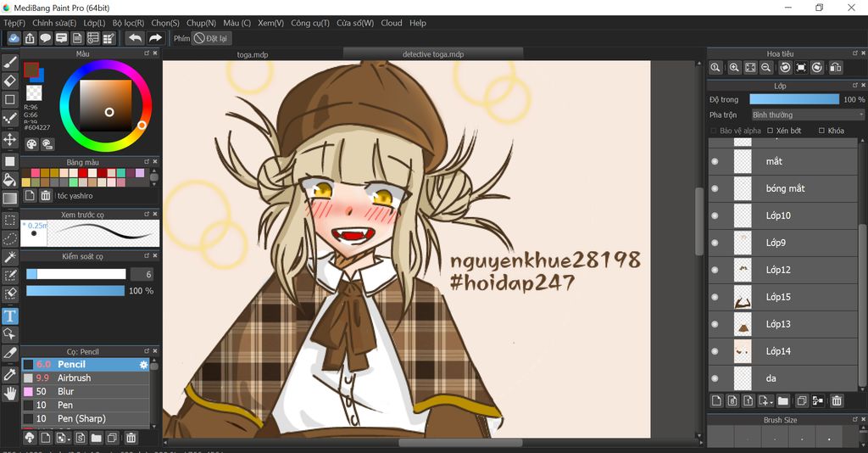Select the Gradient tool

click(x=10, y=199)
